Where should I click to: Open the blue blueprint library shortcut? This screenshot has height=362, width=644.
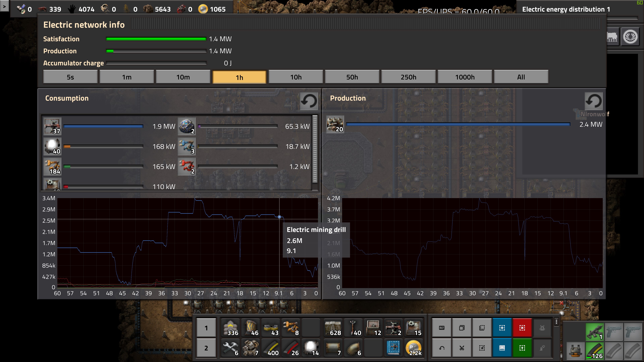[502, 348]
